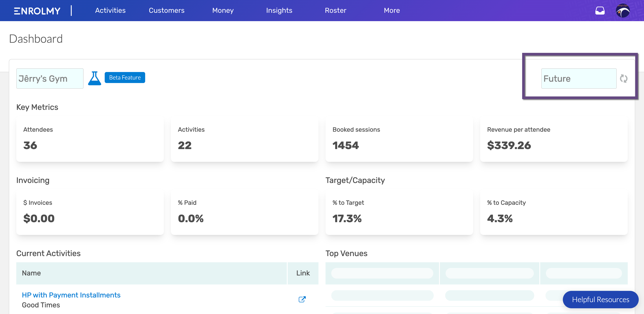The width and height of the screenshot is (644, 314).
Task: Click the Link column header
Action: coord(303,273)
